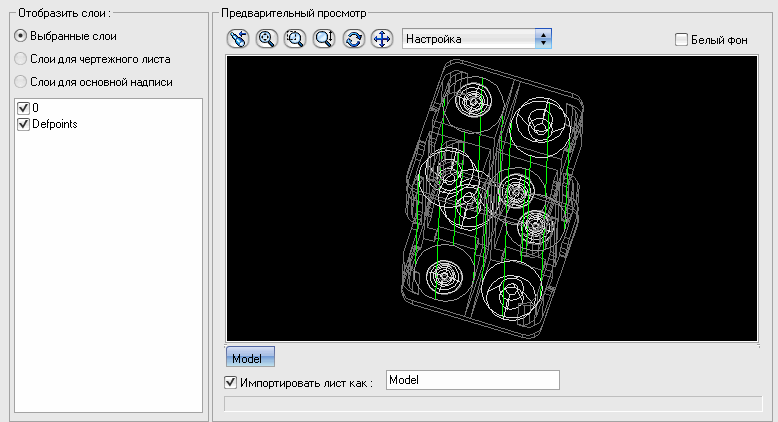Choose 'Слои для чертежного листа' option

(x=20, y=59)
